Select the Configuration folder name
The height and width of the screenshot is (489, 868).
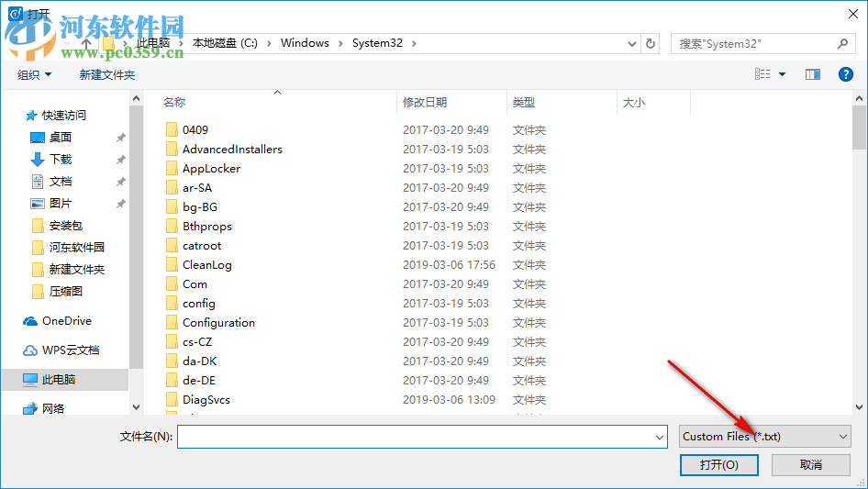218,322
